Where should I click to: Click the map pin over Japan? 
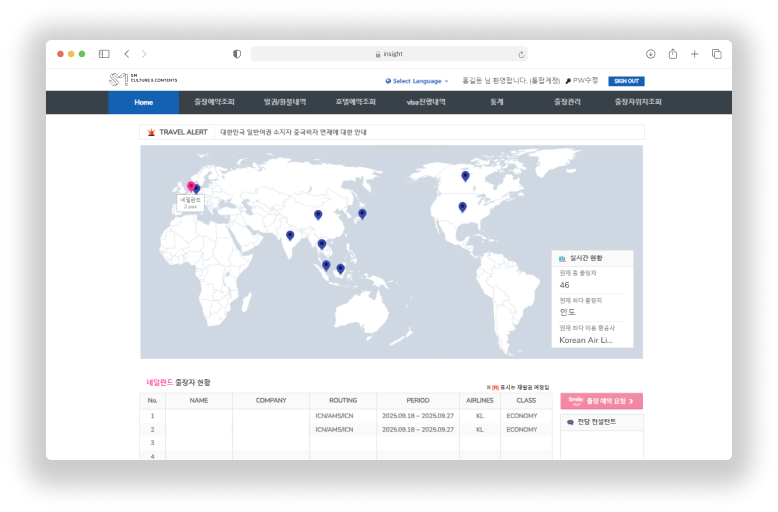click(362, 213)
